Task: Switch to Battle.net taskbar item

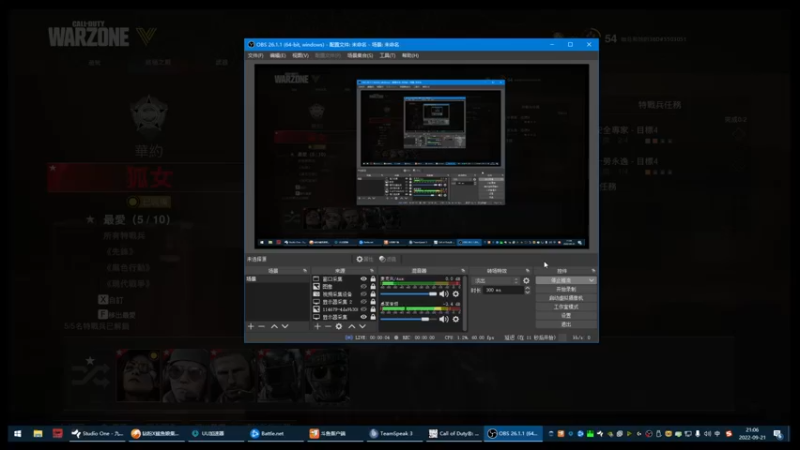Action: (x=276, y=434)
